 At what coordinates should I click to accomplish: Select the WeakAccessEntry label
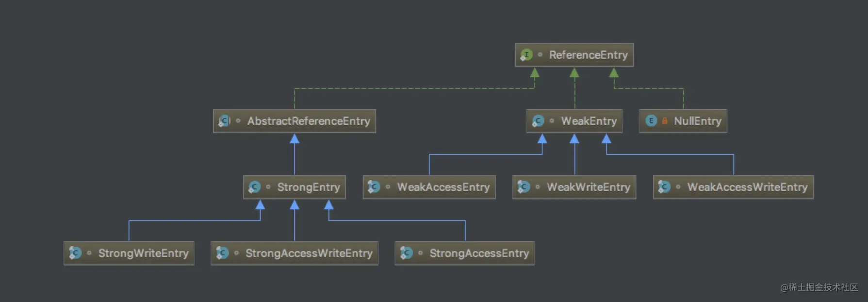tap(443, 187)
